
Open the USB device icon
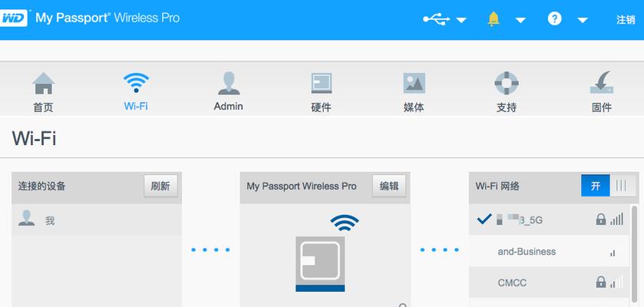pyautogui.click(x=437, y=19)
